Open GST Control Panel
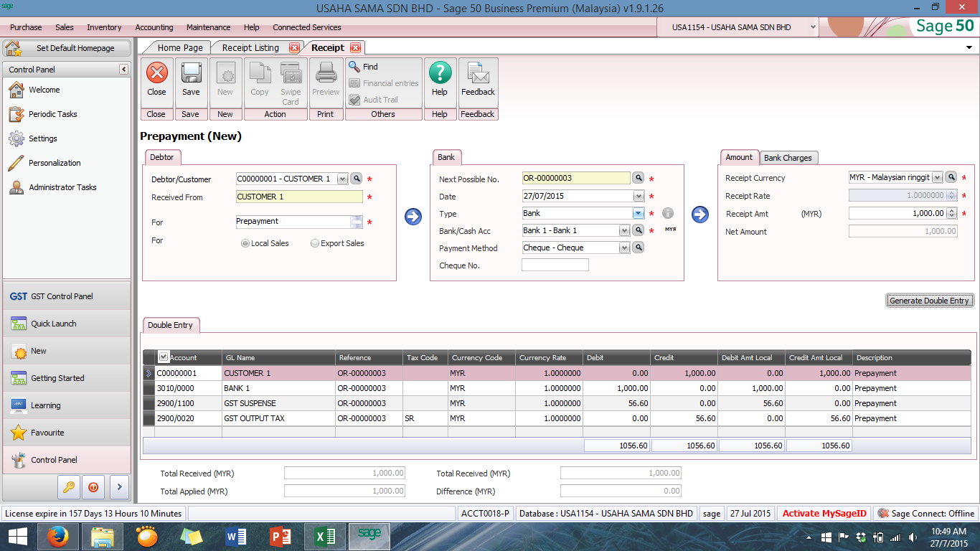This screenshot has width=980, height=551. [x=67, y=296]
